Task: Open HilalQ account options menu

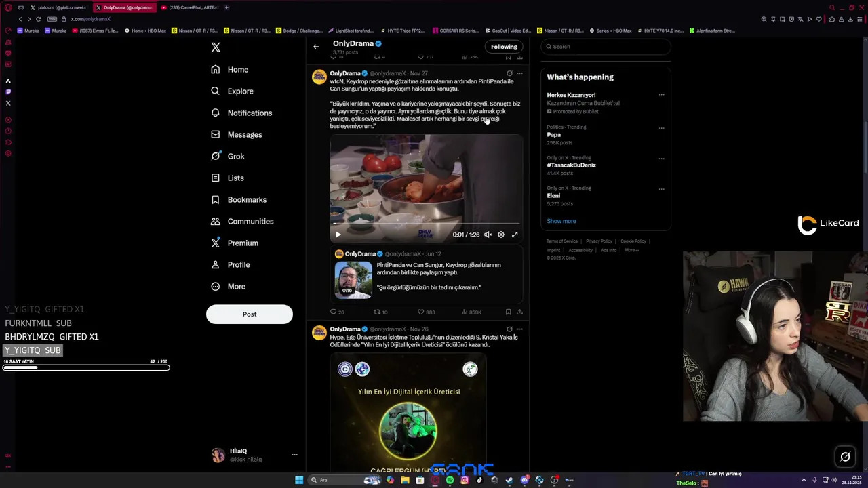Action: (294, 455)
